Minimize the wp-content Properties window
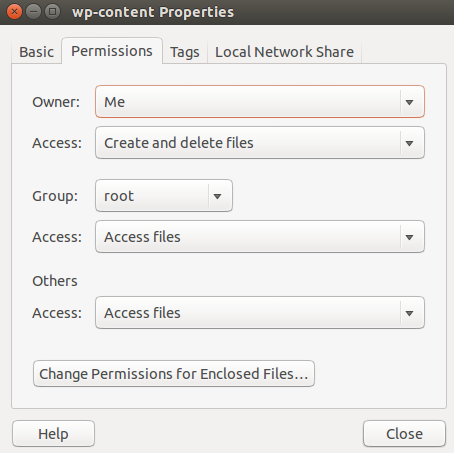The image size is (454, 453). [33, 12]
